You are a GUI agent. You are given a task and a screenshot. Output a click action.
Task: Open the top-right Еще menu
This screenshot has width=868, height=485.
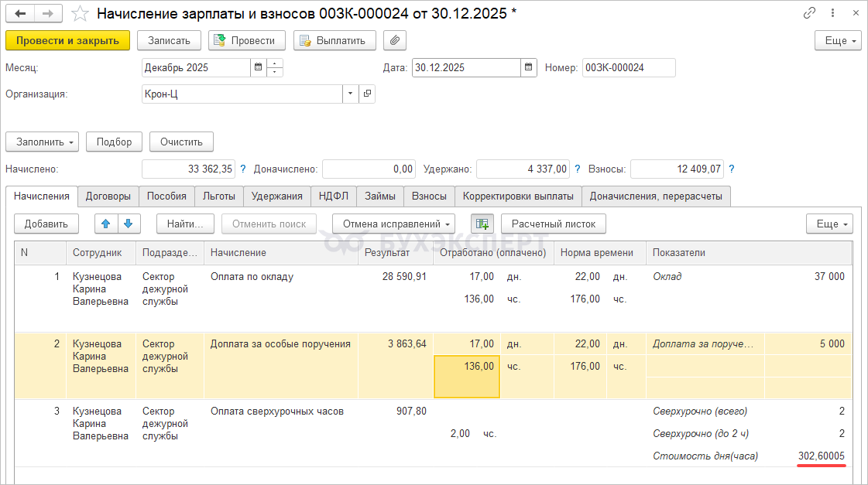point(838,40)
